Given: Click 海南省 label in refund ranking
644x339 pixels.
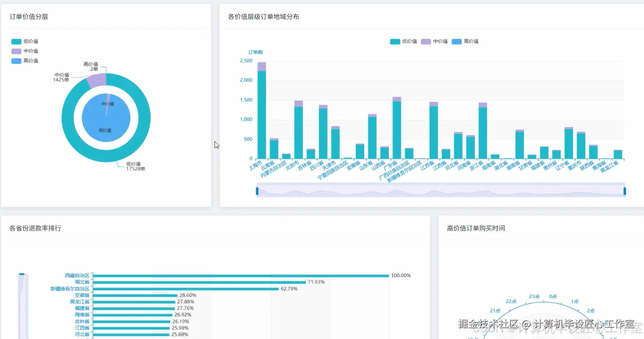Looking at the screenshot, I should click(x=82, y=315).
